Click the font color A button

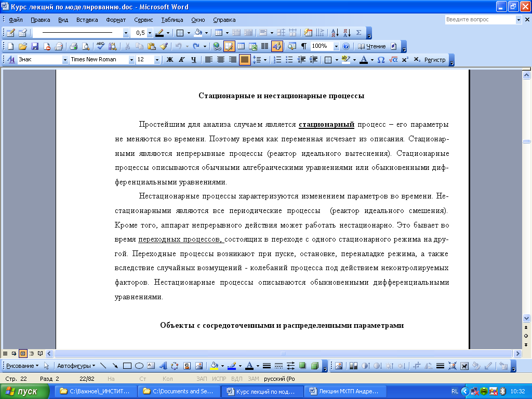(363, 60)
